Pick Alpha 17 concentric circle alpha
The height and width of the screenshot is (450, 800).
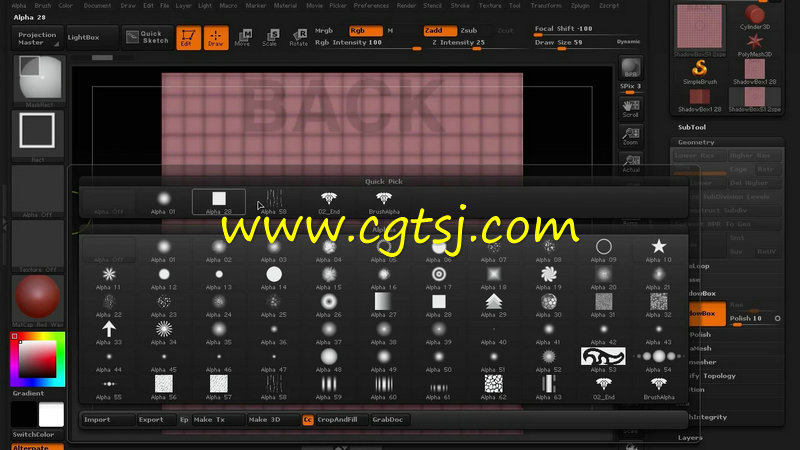point(439,278)
